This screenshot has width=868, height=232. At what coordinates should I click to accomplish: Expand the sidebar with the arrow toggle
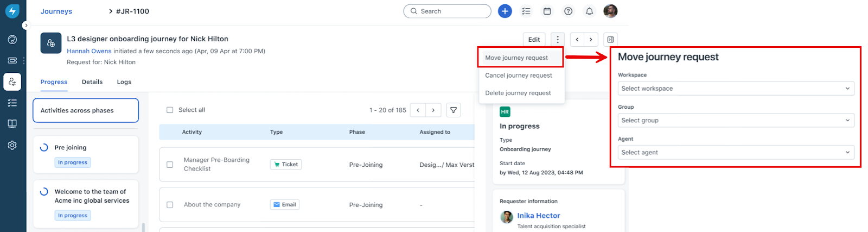pyautogui.click(x=25, y=25)
